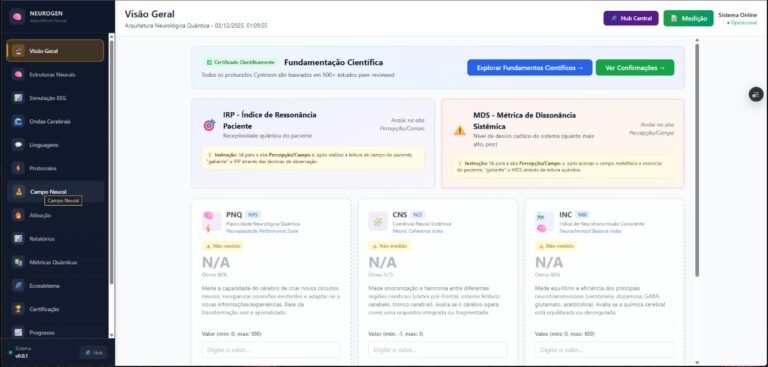The width and height of the screenshot is (768, 367).
Task: Click the v0.0.1 version label
Action: point(22,356)
